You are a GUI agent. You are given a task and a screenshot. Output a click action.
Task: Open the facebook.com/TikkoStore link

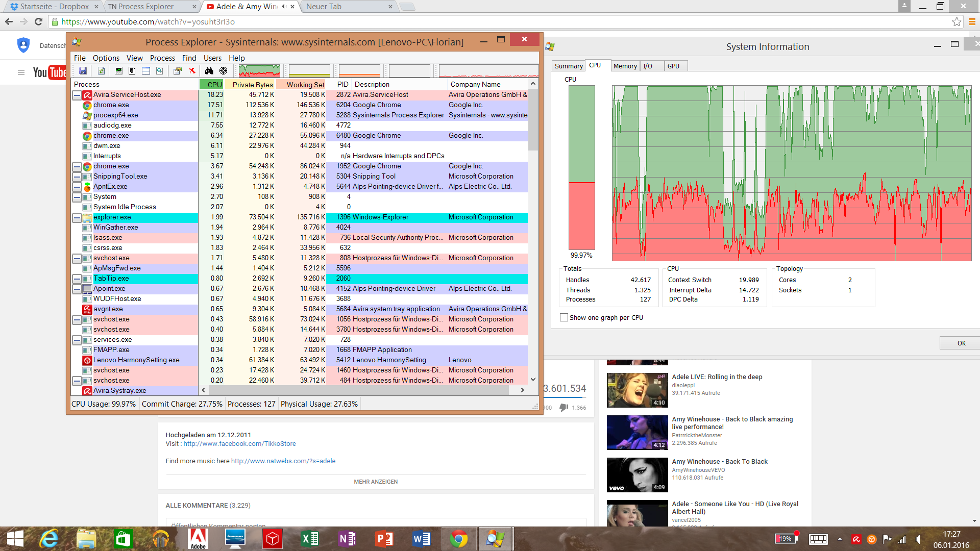(239, 443)
